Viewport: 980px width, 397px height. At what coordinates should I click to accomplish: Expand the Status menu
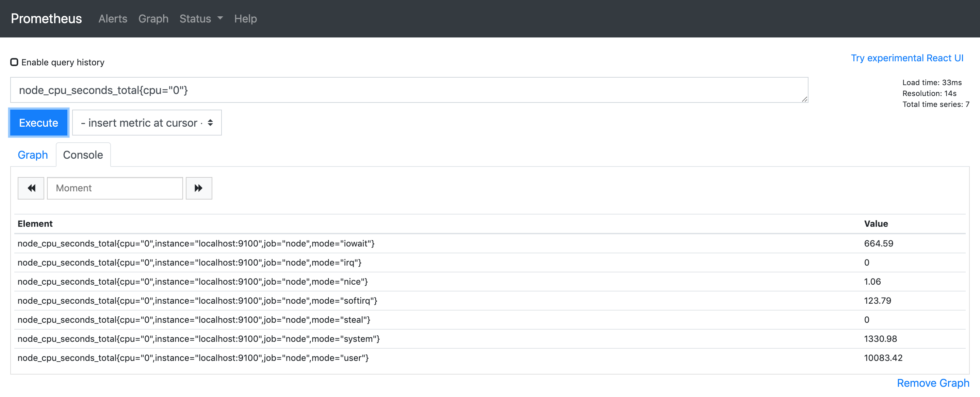pos(201,19)
